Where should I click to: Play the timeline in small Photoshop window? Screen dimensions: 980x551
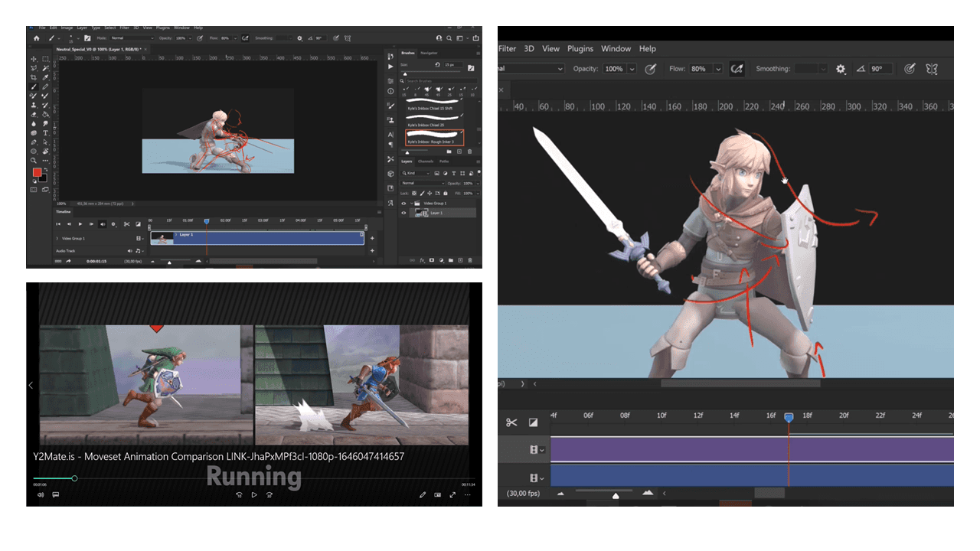[80, 224]
